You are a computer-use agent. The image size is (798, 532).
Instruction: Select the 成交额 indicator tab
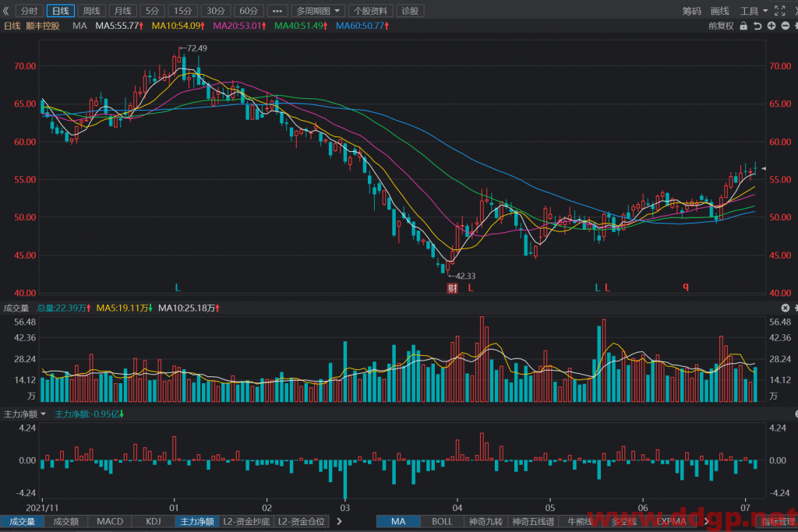point(65,521)
